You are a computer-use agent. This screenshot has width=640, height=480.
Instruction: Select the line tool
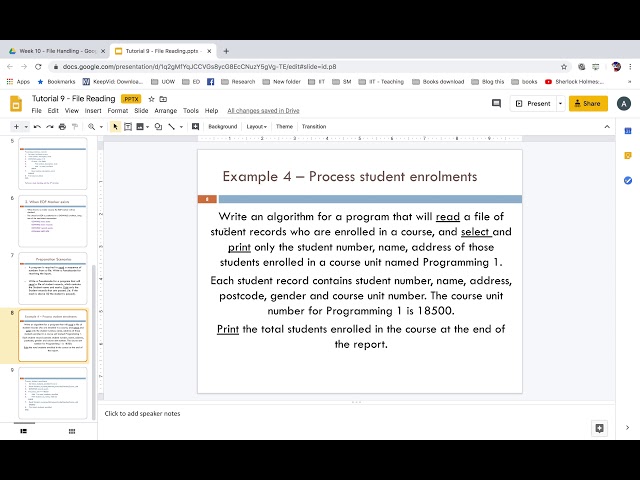coord(172,127)
